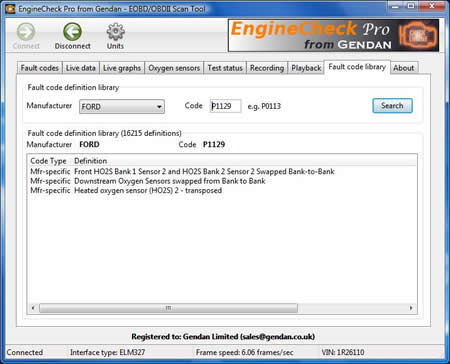The height and width of the screenshot is (364, 450).
Task: Click the green Disconnect arrow icon
Action: (x=72, y=32)
